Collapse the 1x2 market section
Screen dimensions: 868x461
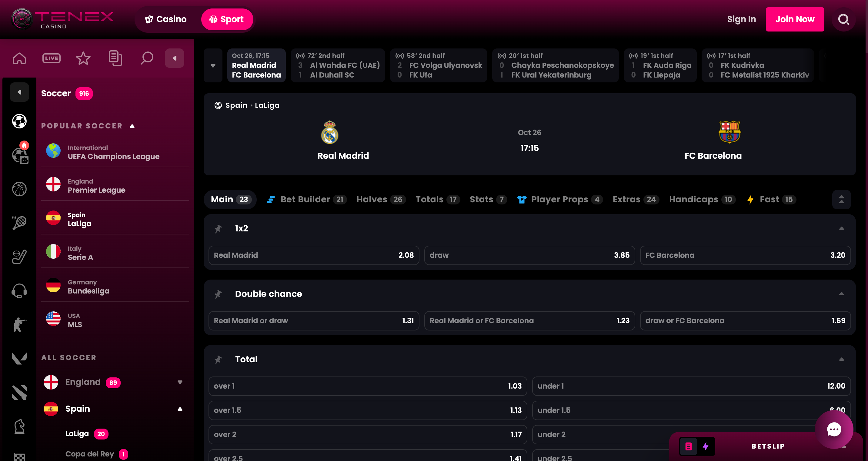(841, 228)
